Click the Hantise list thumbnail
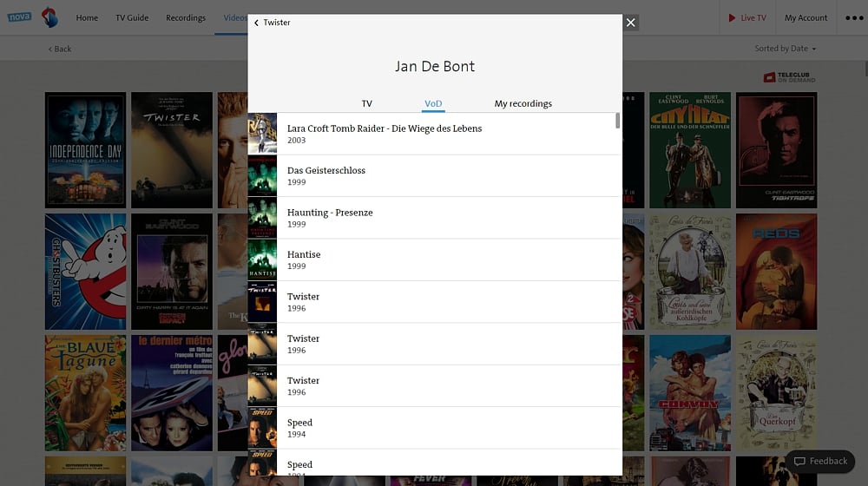 tap(262, 259)
